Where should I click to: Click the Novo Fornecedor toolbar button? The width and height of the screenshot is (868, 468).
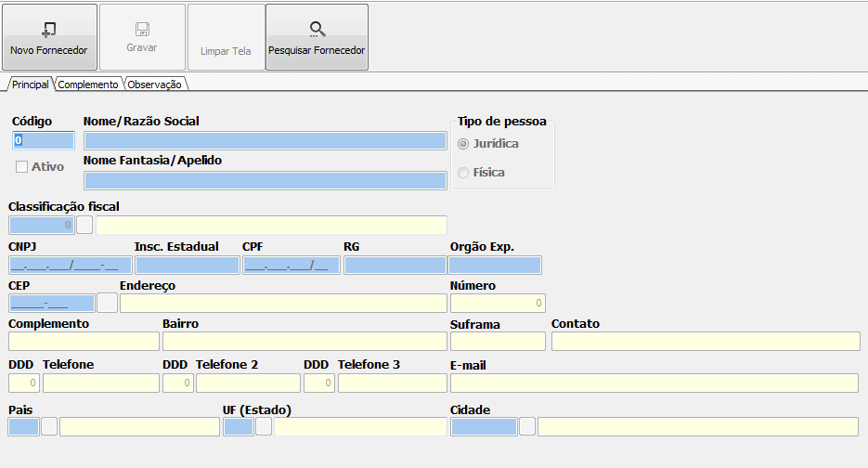pyautogui.click(x=49, y=37)
